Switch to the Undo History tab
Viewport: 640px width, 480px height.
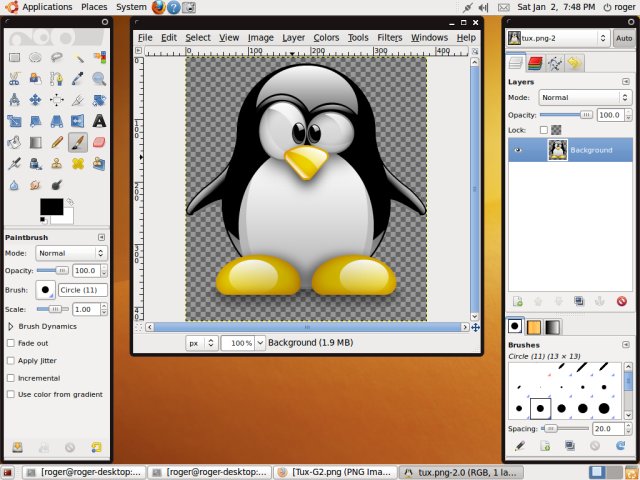(x=575, y=63)
